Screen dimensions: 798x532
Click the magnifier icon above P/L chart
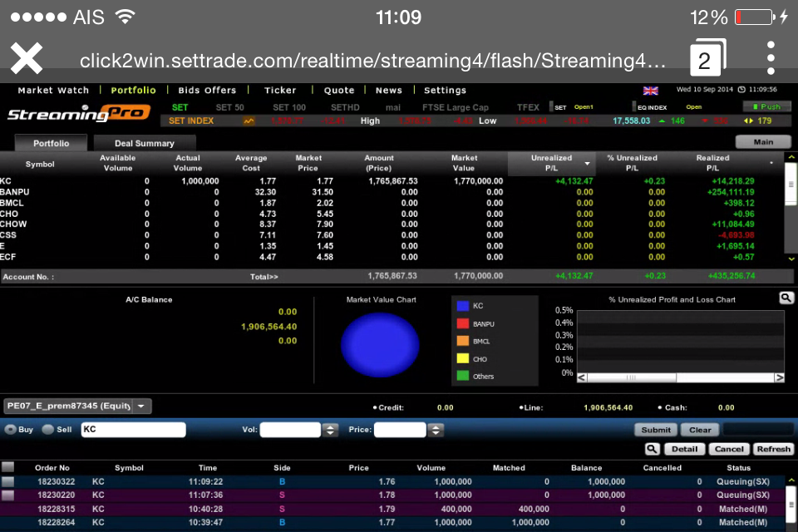click(x=786, y=298)
